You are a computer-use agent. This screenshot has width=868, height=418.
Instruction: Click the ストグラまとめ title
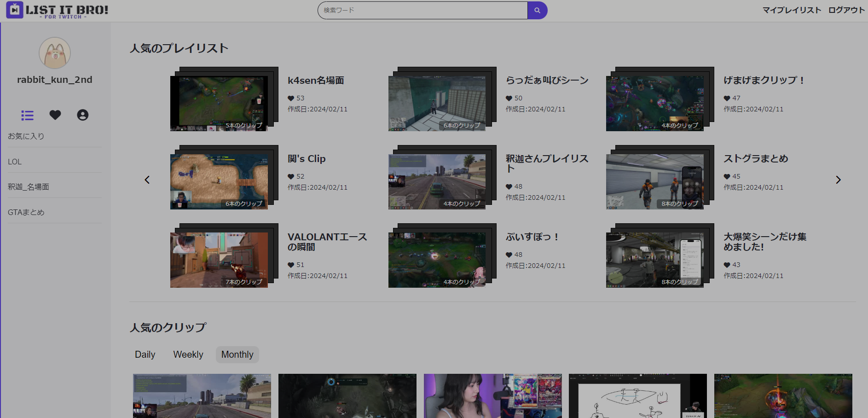756,159
